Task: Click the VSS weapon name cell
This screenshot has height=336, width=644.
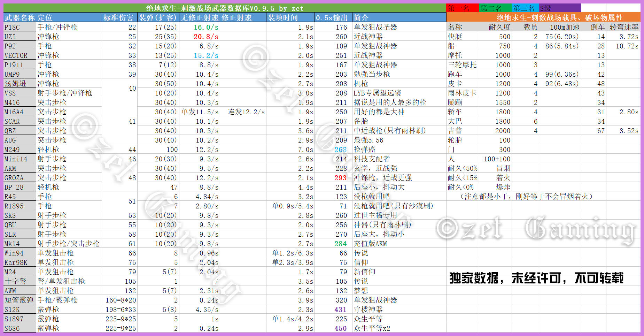Action: tap(20, 93)
